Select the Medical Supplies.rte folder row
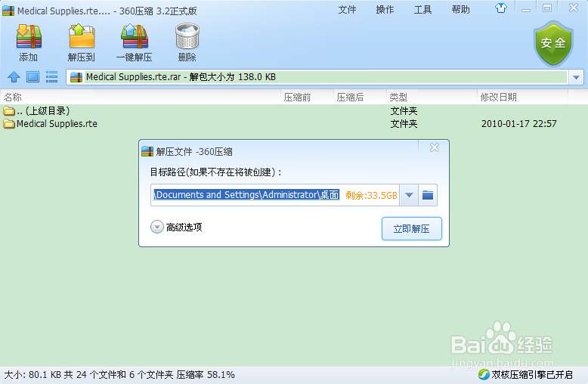Image resolution: width=588 pixels, height=384 pixels. [x=285, y=124]
